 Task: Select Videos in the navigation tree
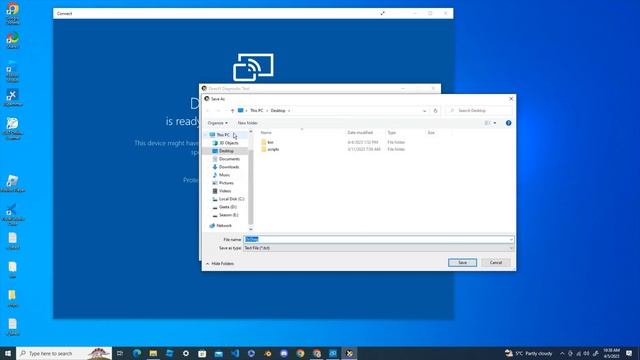point(225,191)
